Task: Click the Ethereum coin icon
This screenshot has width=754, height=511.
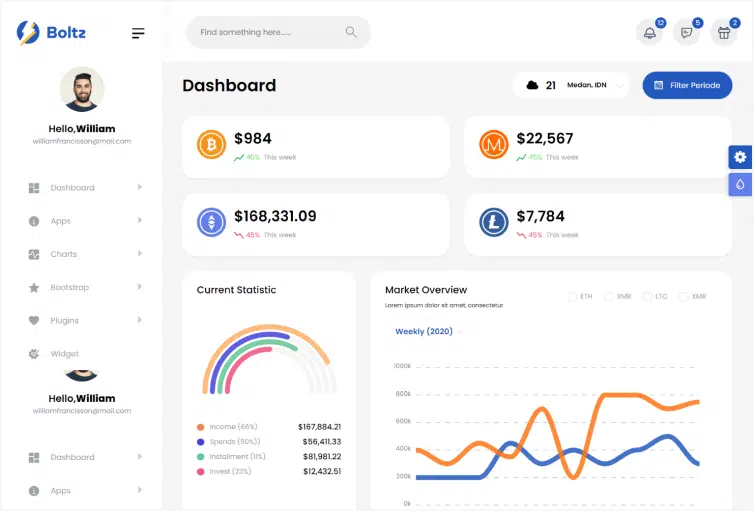Action: pyautogui.click(x=211, y=222)
